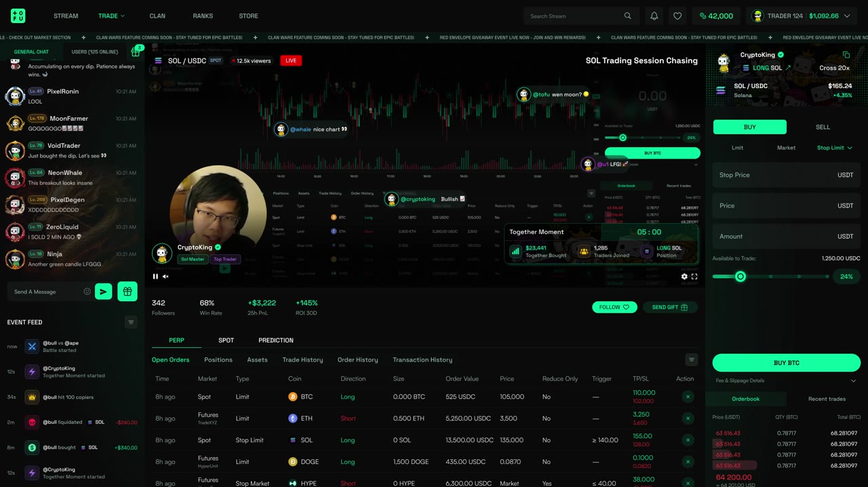Open the Positions tab
Screen dimensions: 868x487
(x=218, y=359)
